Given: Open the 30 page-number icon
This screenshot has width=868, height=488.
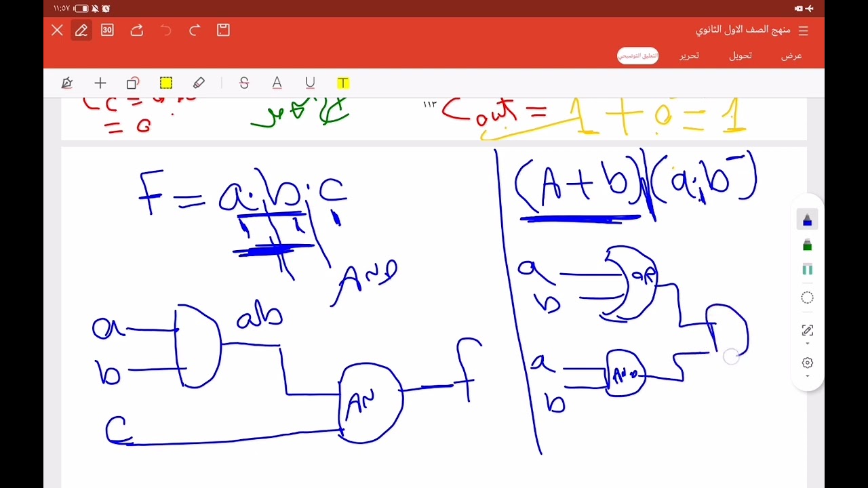Looking at the screenshot, I should click(107, 30).
